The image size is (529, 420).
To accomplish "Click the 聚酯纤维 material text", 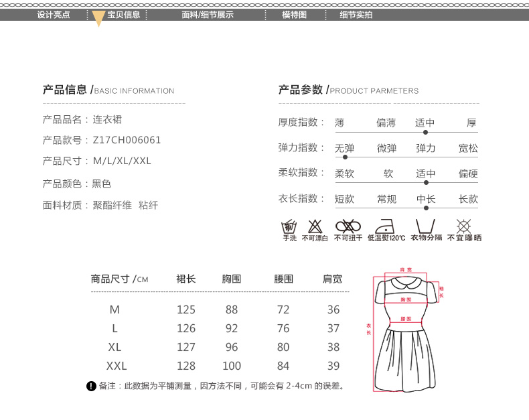I will (112, 205).
